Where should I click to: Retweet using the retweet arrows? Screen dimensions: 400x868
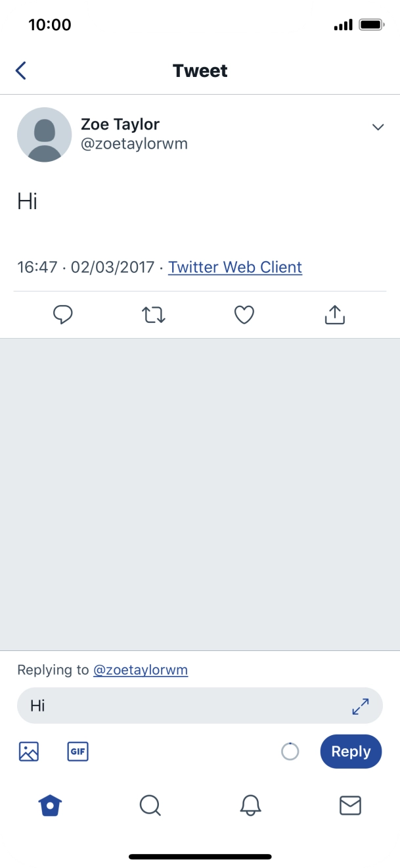(153, 315)
